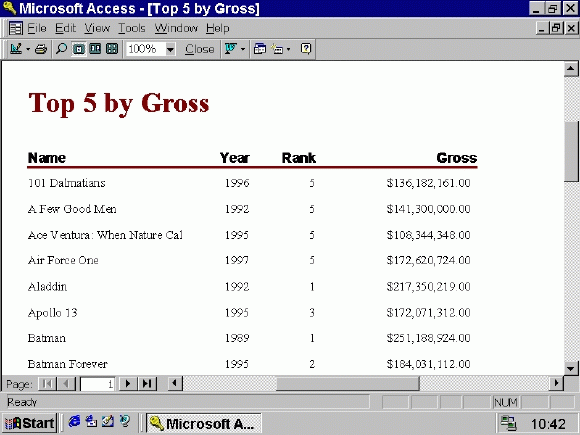Viewport: 580px width, 435px height.
Task: Minimize the inner report window
Action: pos(542,28)
